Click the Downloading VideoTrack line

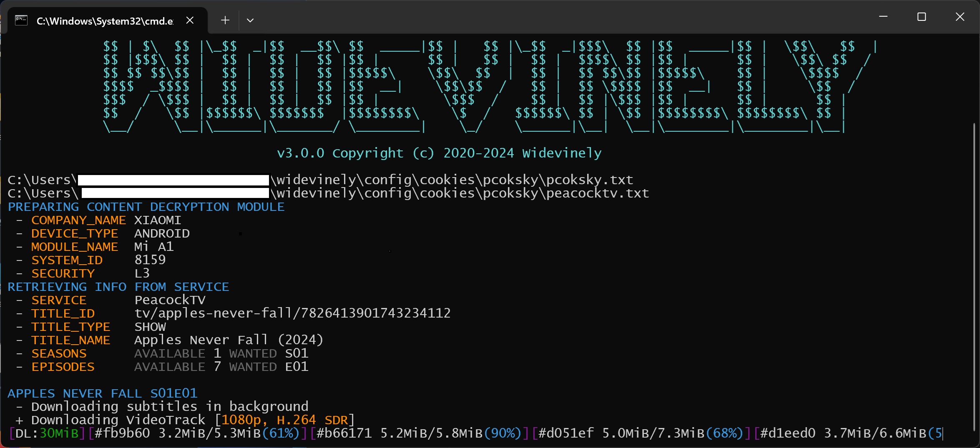click(x=185, y=420)
